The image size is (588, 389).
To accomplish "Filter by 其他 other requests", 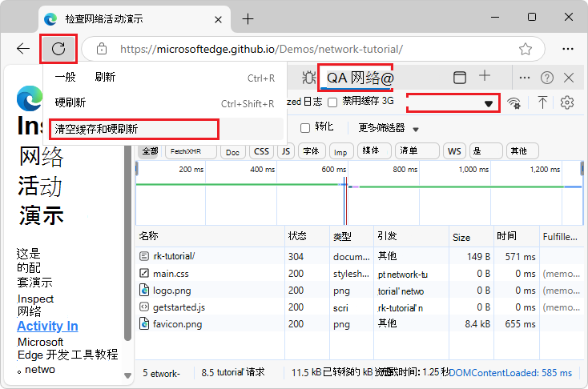I will click(x=522, y=151).
